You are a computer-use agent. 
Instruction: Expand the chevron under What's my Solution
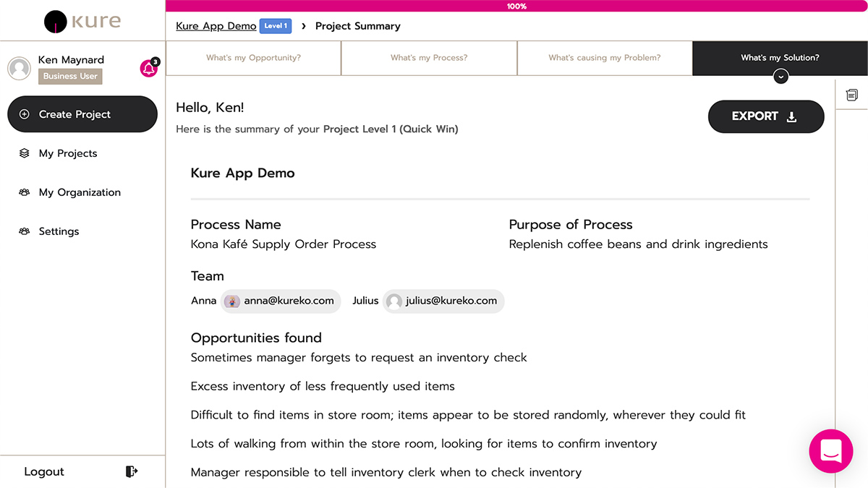point(780,77)
